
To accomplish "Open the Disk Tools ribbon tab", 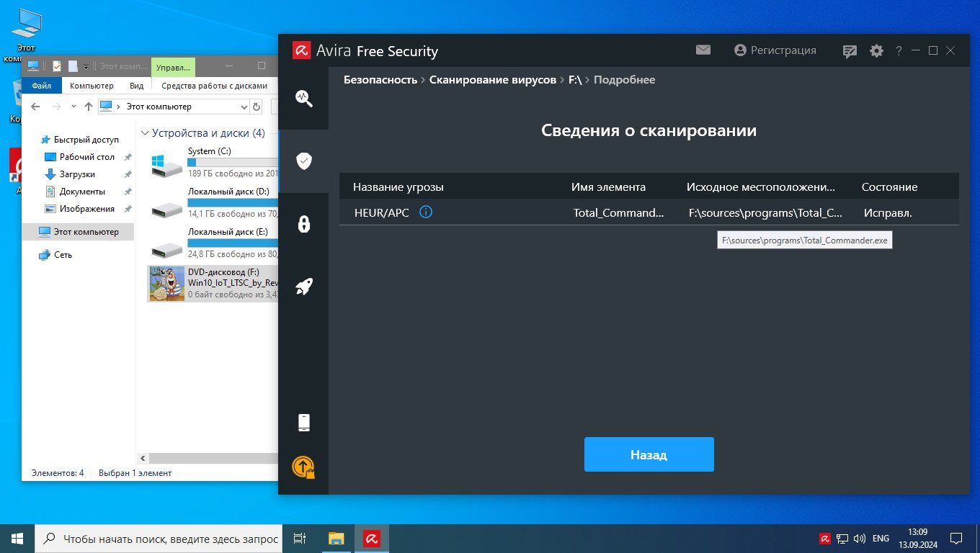I will click(x=214, y=86).
